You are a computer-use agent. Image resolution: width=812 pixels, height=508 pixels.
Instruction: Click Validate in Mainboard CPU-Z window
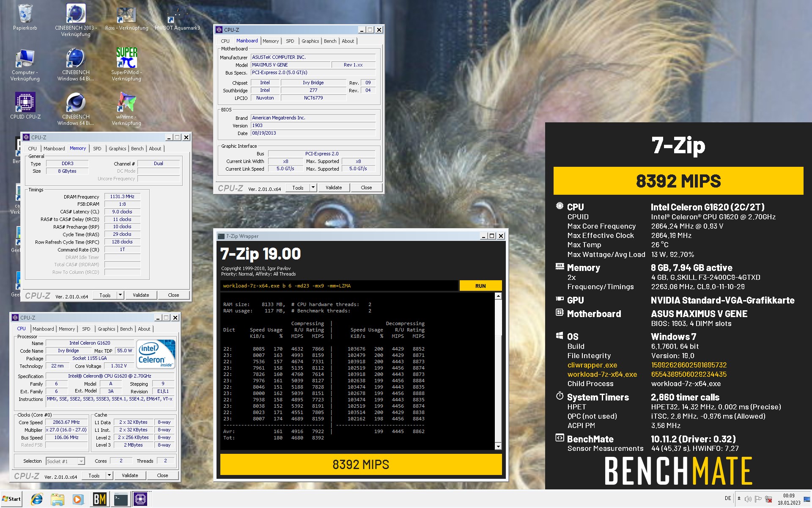coord(334,188)
